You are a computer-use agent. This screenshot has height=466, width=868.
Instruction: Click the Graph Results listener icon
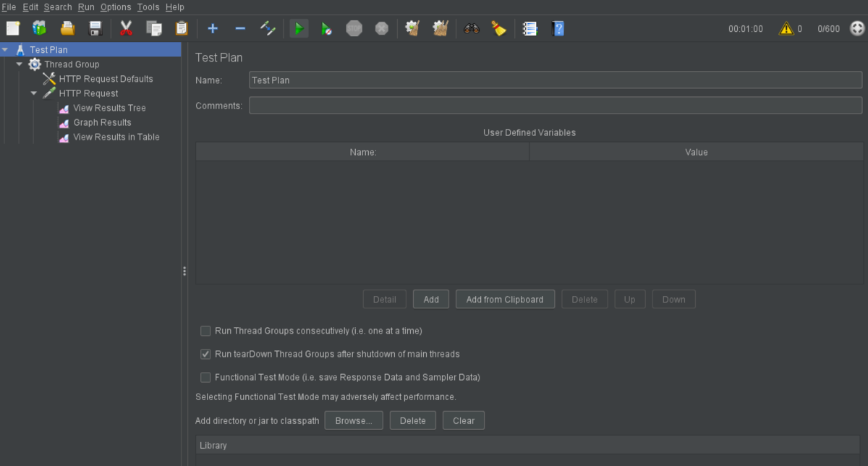(64, 122)
